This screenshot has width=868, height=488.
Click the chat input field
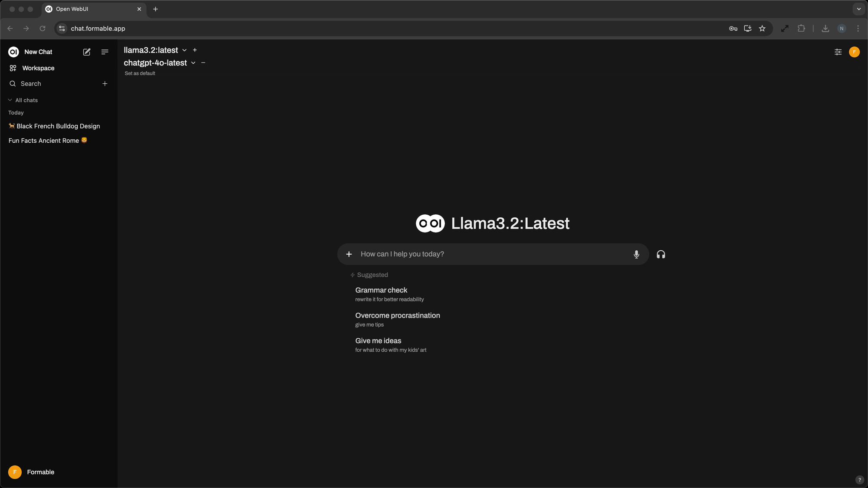tap(493, 254)
